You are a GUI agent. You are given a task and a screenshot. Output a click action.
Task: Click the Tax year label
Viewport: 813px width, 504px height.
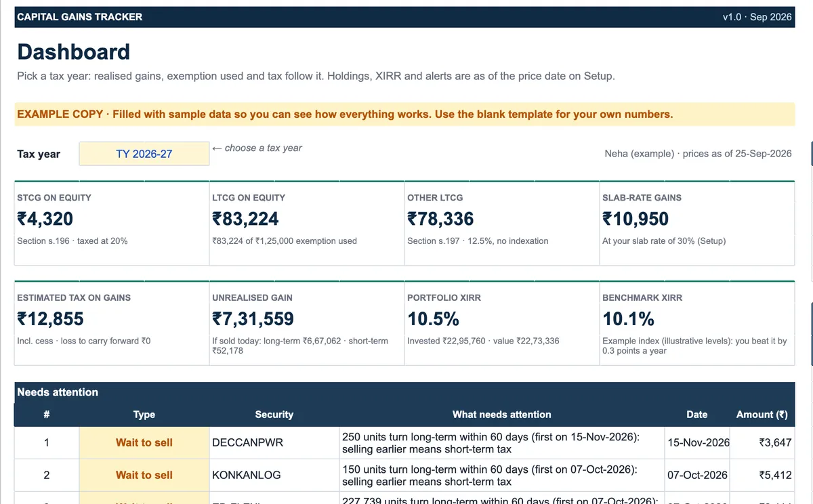(39, 154)
